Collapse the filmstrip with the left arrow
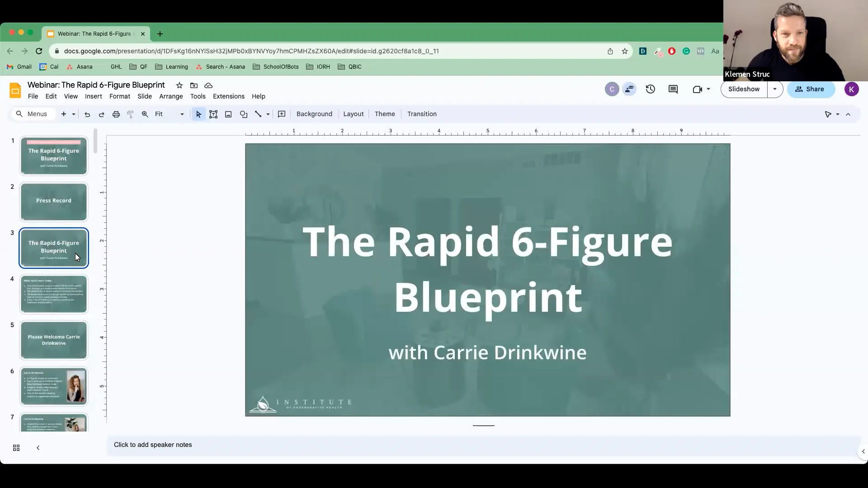The image size is (868, 488). (38, 447)
